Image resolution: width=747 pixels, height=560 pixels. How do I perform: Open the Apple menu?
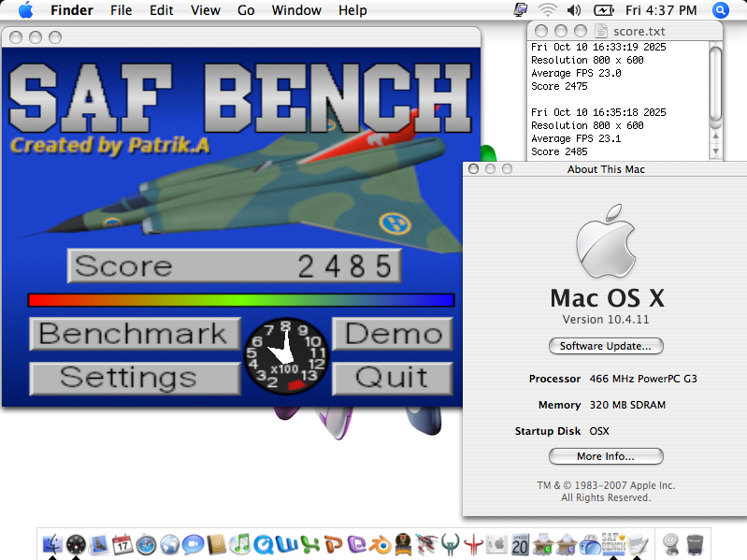coord(25,10)
